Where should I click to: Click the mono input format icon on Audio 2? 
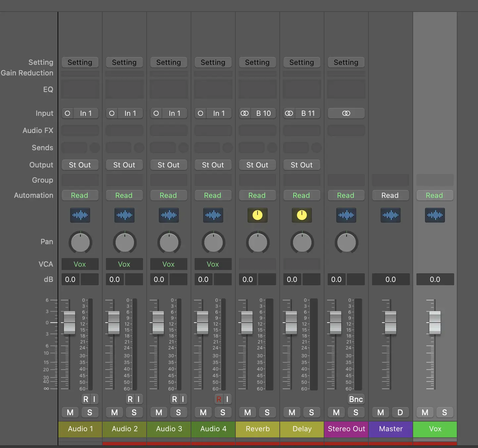click(x=112, y=113)
